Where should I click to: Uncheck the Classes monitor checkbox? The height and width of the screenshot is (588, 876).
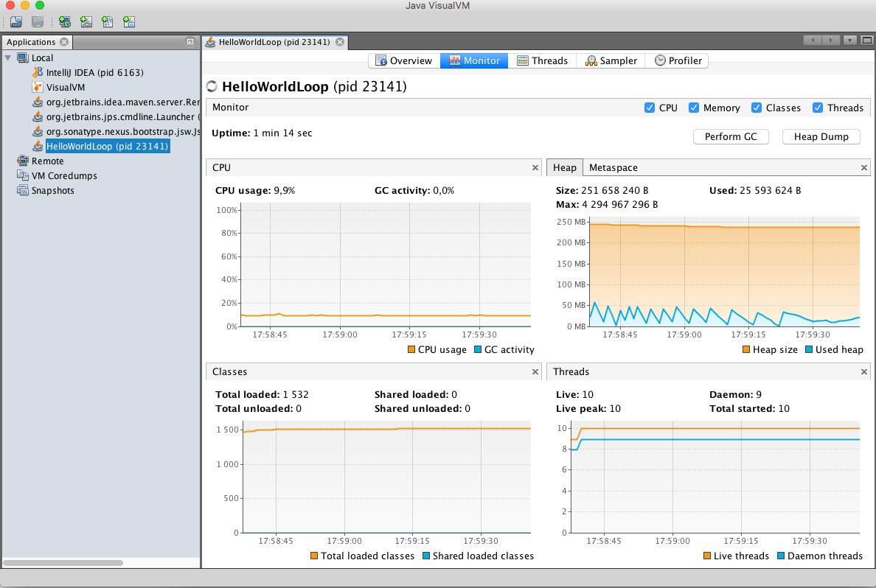tap(757, 108)
